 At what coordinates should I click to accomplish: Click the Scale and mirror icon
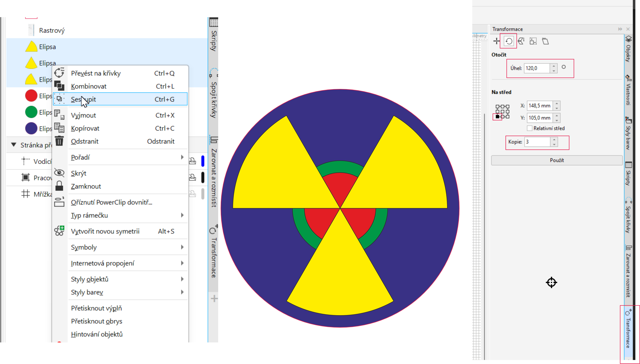tap(521, 41)
